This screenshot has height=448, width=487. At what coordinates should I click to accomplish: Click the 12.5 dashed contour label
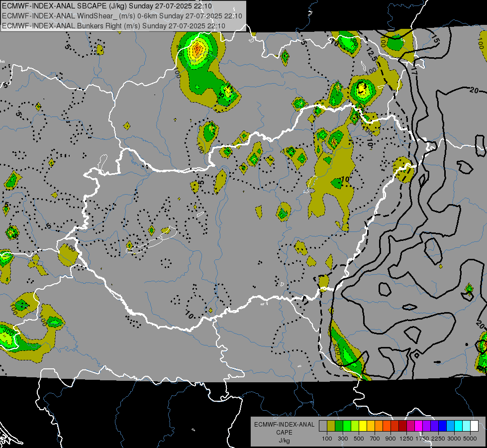(372, 54)
